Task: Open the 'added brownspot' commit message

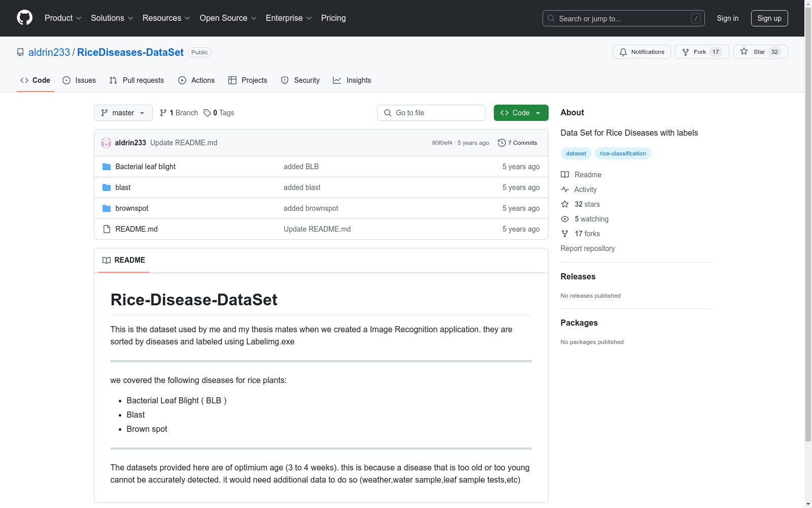Action: [x=311, y=208]
